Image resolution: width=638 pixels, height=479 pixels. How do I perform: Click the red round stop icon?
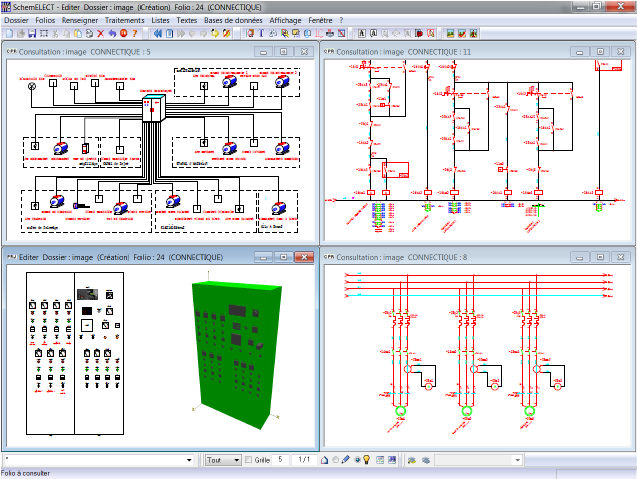[124, 33]
